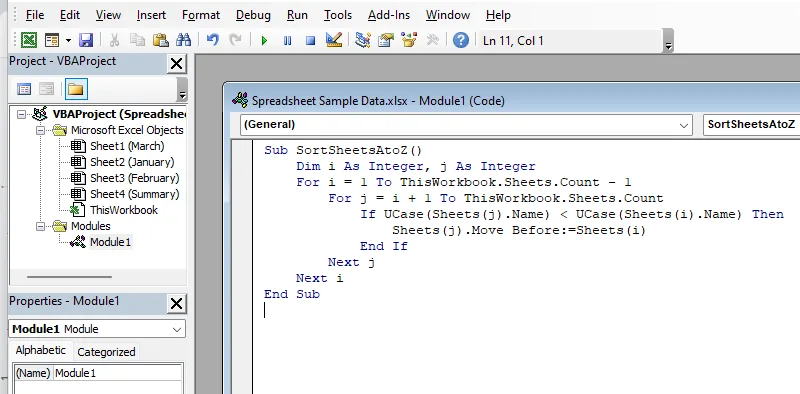Screen dimensions: 800x394
Task: Switch to the Alphabetic properties tab
Action: pos(41,351)
